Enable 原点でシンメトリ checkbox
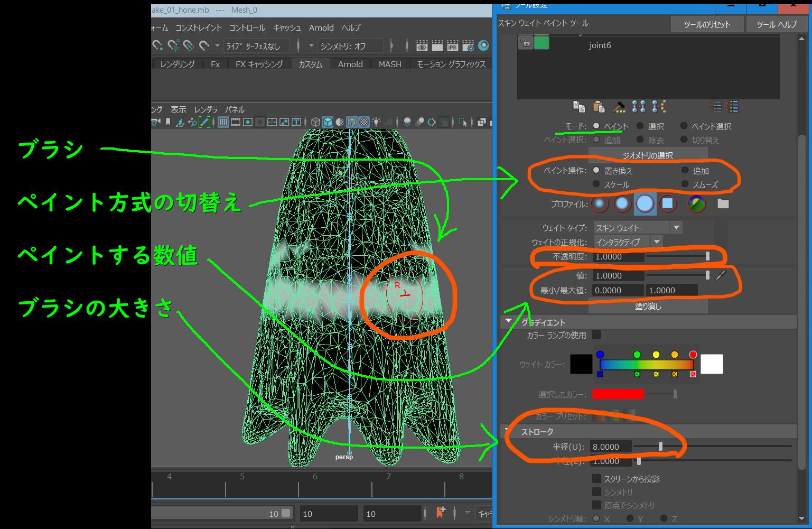The height and width of the screenshot is (529, 812). point(596,505)
